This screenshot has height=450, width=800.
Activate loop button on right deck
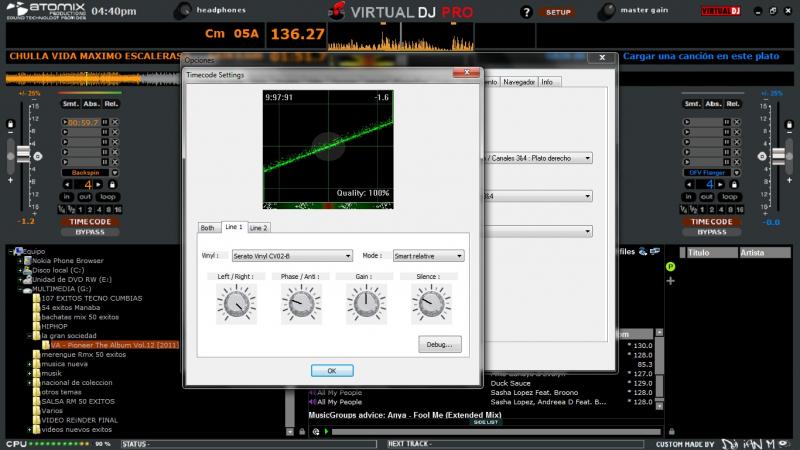pyautogui.click(x=730, y=196)
